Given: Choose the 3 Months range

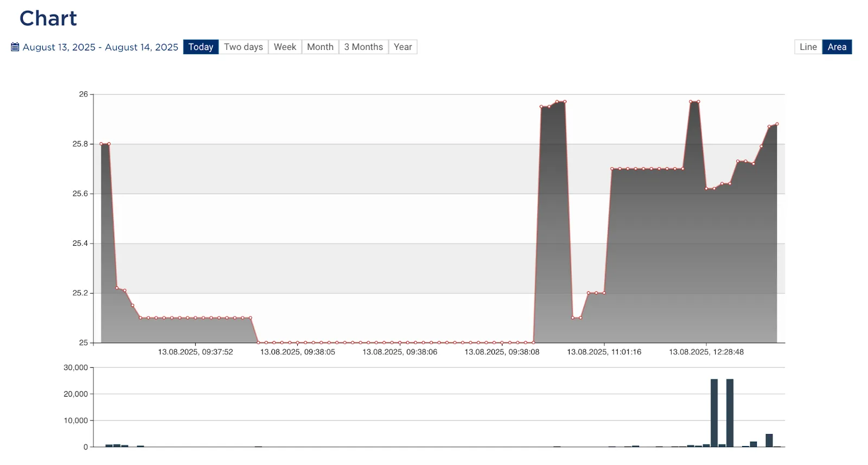Looking at the screenshot, I should [x=363, y=47].
